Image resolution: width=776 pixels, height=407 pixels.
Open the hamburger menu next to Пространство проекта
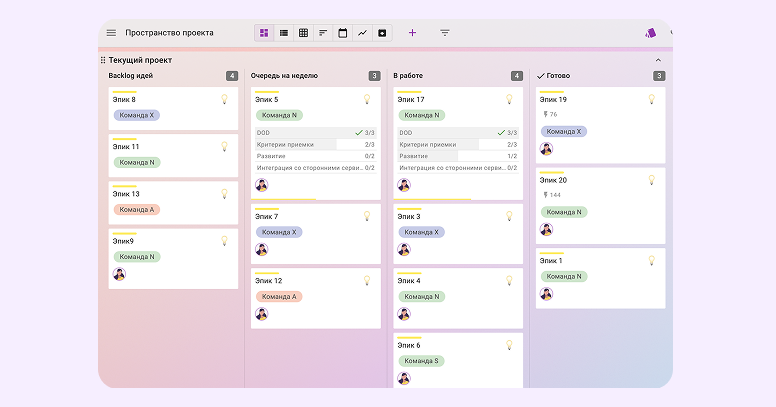(x=111, y=33)
